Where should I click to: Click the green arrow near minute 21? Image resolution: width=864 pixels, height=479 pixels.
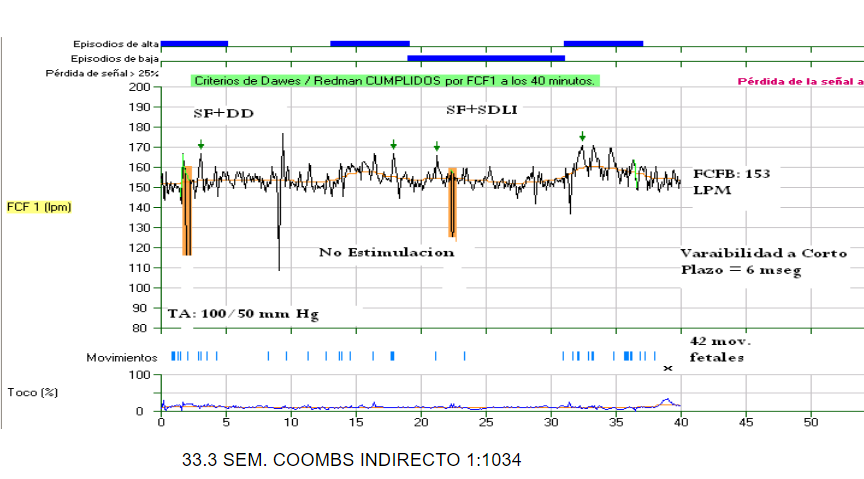pos(437,147)
